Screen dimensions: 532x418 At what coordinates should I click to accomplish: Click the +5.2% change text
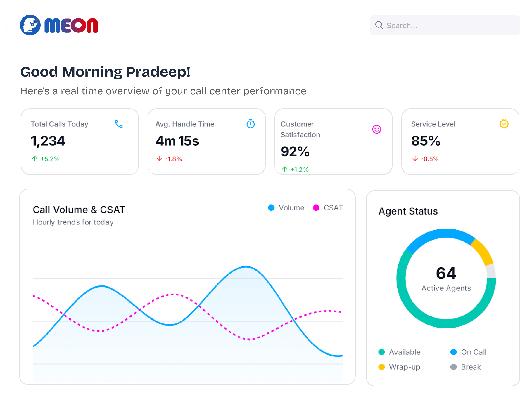tap(50, 159)
